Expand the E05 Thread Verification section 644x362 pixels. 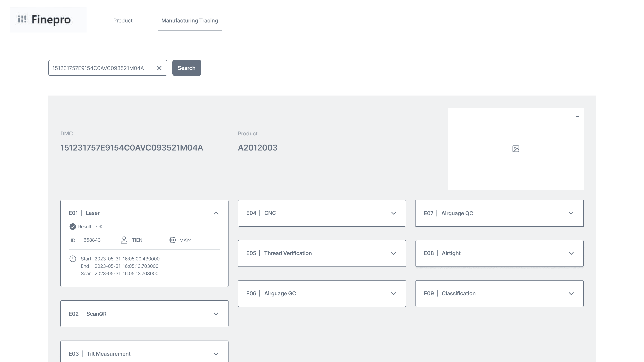tap(393, 253)
